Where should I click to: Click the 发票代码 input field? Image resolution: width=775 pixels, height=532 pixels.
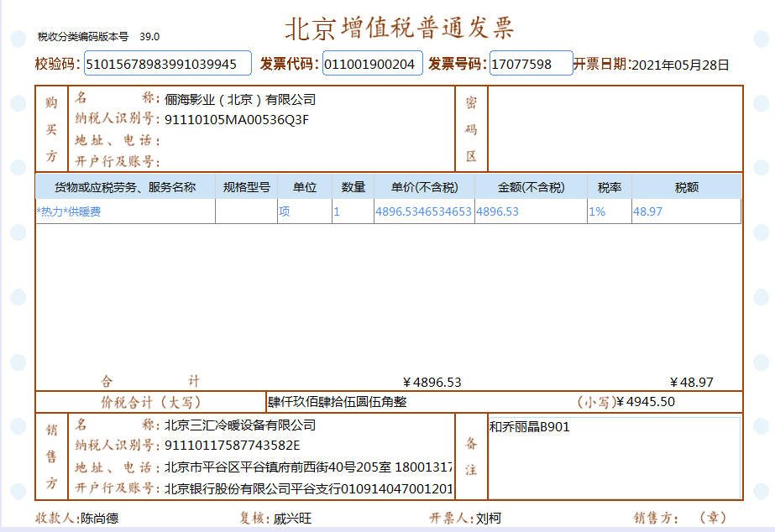pyautogui.click(x=373, y=63)
